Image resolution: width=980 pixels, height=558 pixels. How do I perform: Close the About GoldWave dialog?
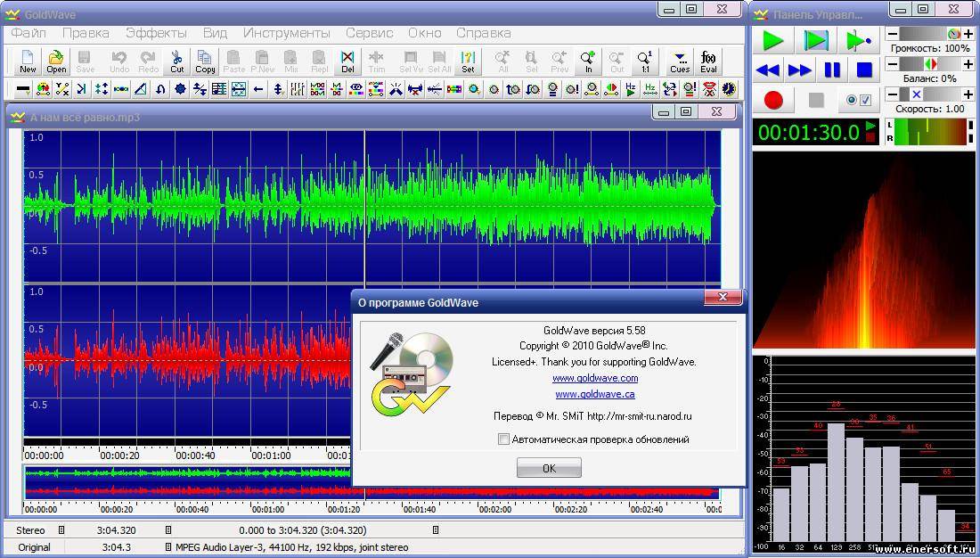723,297
